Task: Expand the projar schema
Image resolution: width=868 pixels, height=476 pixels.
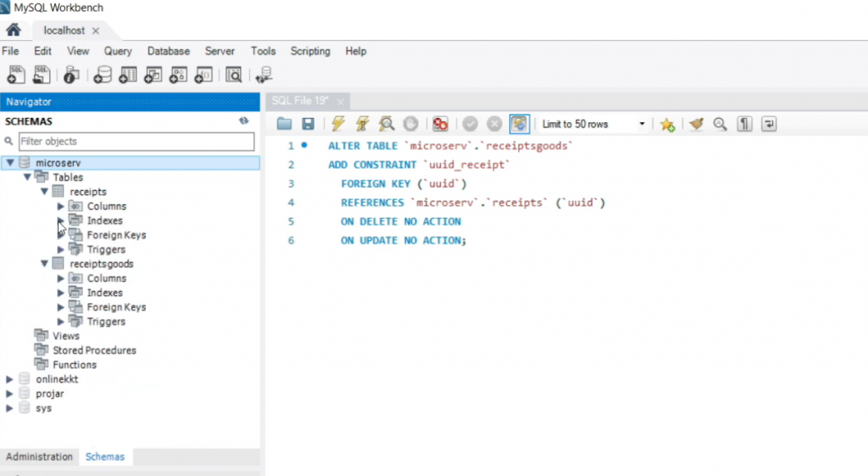Action: pos(9,394)
